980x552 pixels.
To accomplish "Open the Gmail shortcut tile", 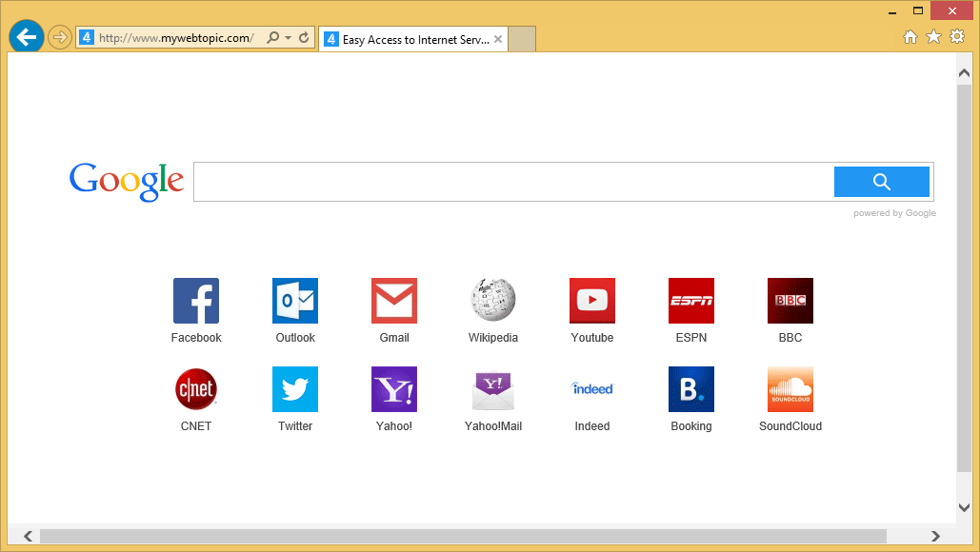I will coord(393,300).
